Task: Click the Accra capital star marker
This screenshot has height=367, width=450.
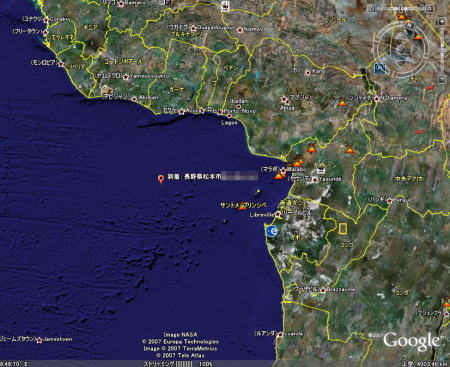Action: pos(182,112)
